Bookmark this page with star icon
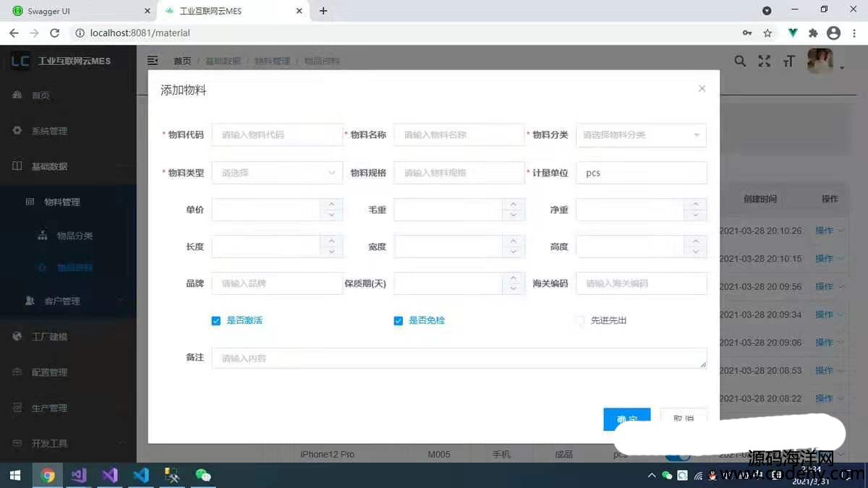This screenshot has height=488, width=868. (x=767, y=33)
